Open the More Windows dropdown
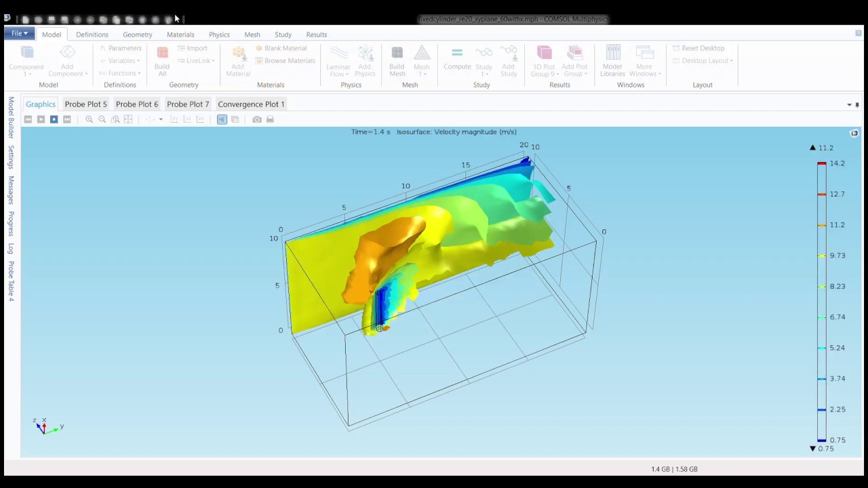 644,70
